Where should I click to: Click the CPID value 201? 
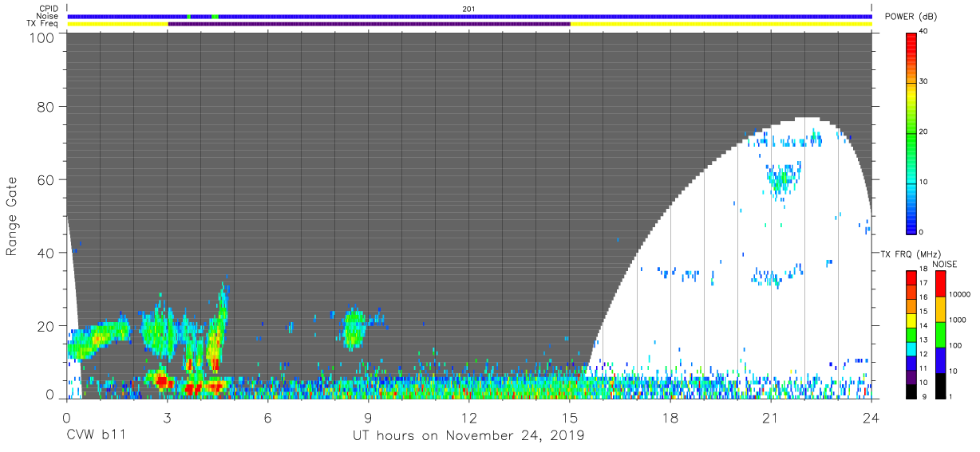coord(468,9)
